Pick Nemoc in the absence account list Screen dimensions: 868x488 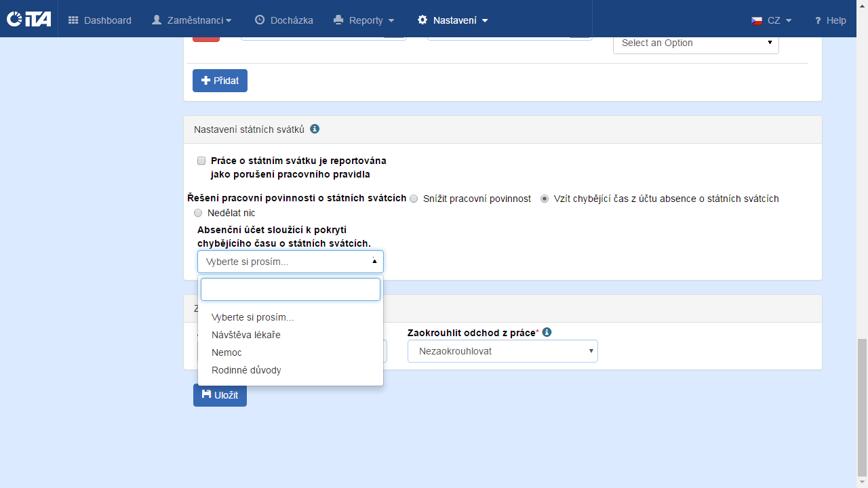226,352
